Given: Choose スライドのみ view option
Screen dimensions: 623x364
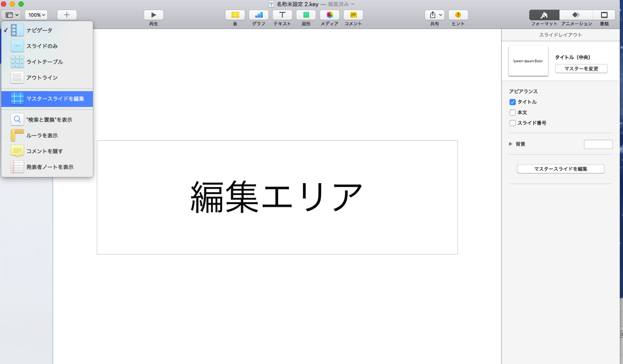Looking at the screenshot, I should coord(47,46).
